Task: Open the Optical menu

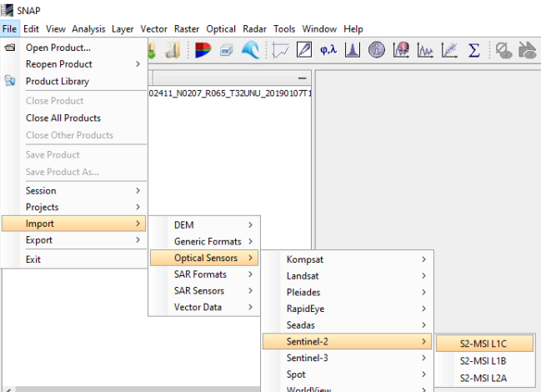Action: pyautogui.click(x=221, y=29)
